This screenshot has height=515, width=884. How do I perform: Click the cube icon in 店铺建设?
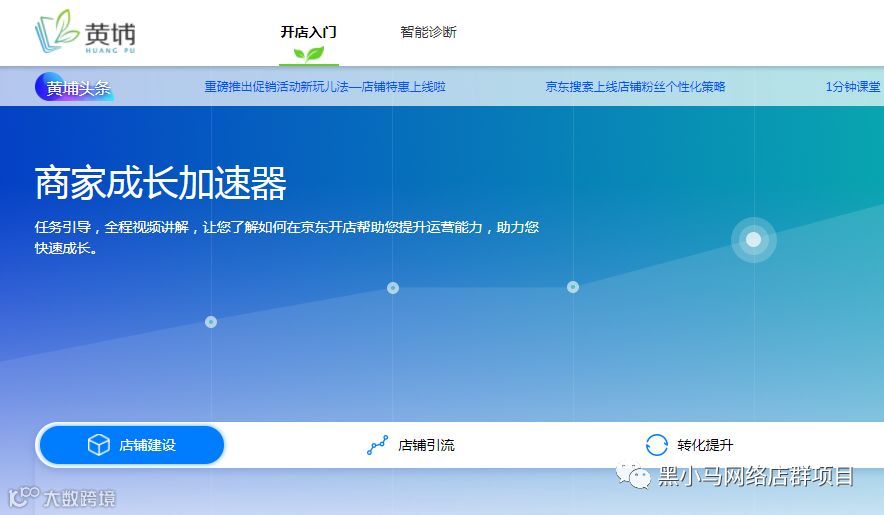click(99, 445)
